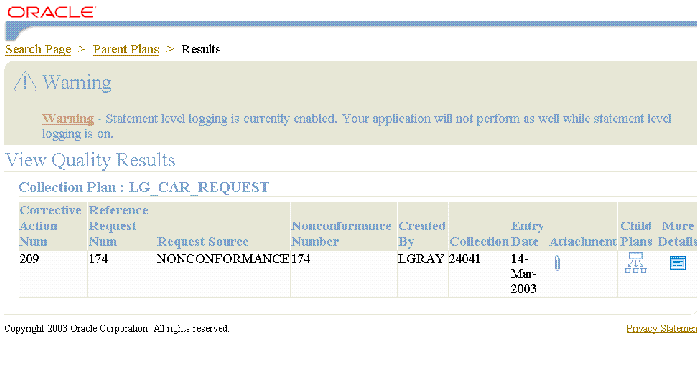Click the Child Plans column header

pos(636,234)
